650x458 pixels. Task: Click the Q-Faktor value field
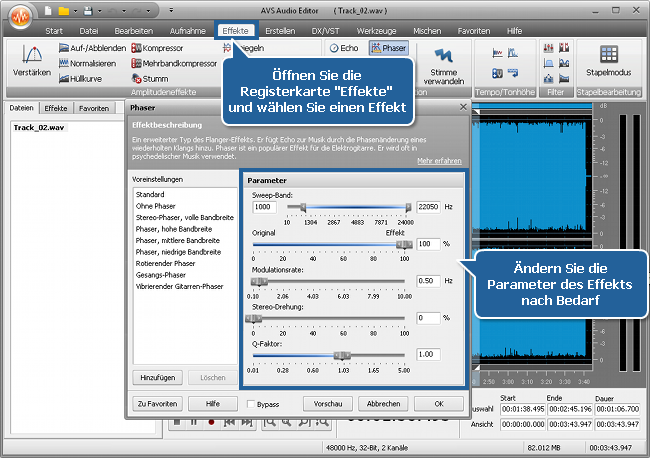tap(428, 354)
